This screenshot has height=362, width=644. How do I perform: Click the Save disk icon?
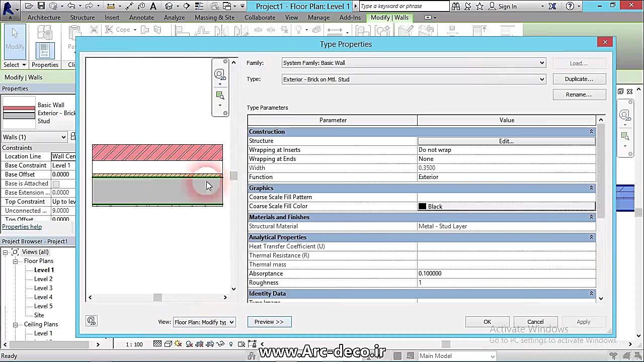point(41,6)
